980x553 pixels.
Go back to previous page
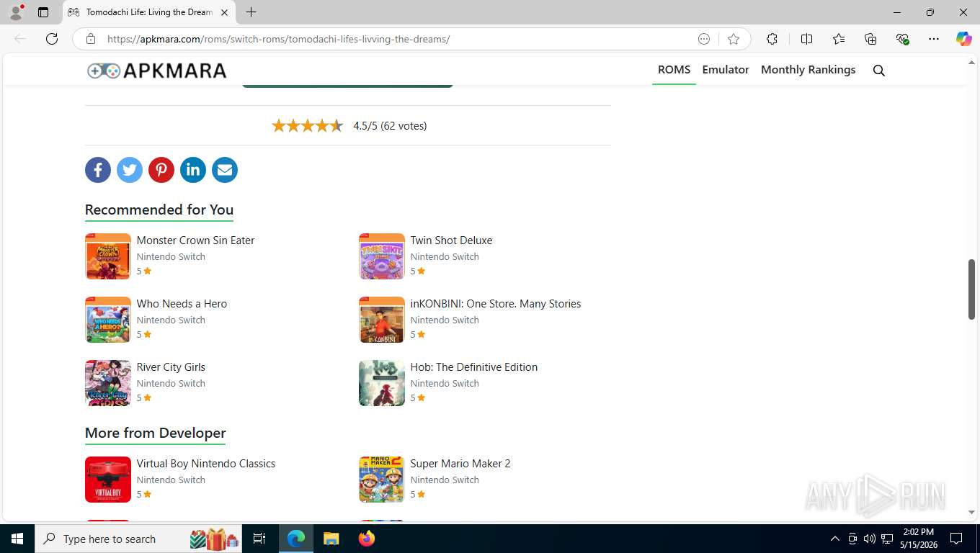pyautogui.click(x=20, y=39)
